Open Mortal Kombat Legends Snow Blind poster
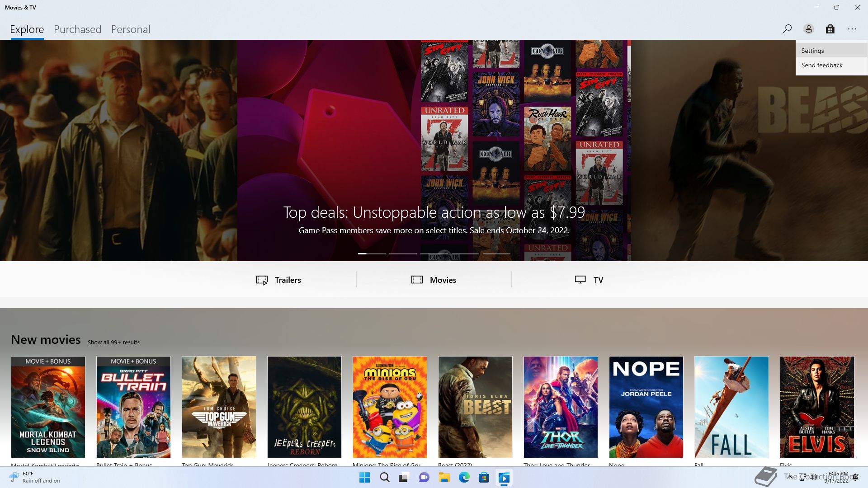The image size is (868, 488). [48, 407]
